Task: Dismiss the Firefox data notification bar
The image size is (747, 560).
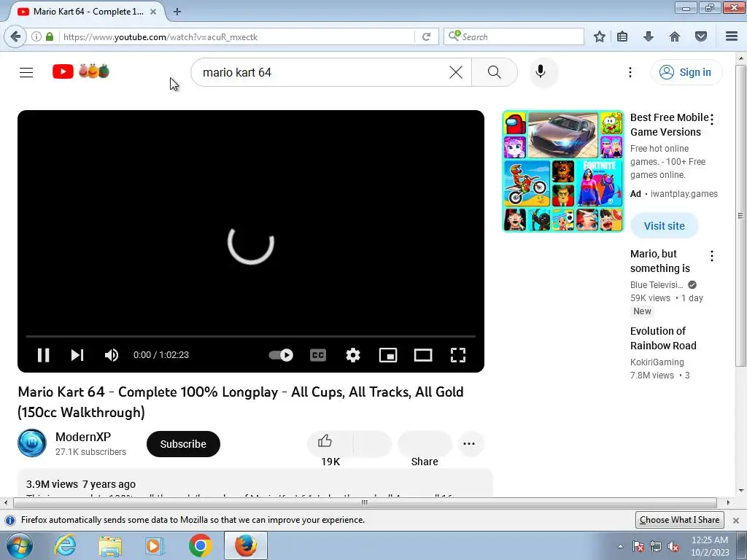Action: pyautogui.click(x=736, y=520)
